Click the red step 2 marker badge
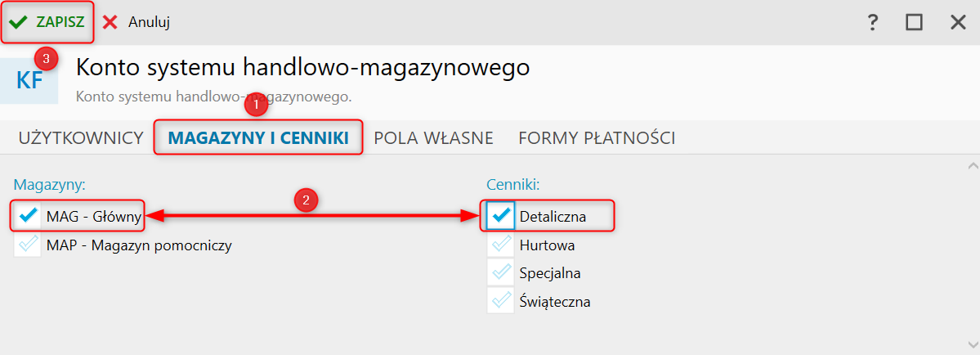 point(306,200)
